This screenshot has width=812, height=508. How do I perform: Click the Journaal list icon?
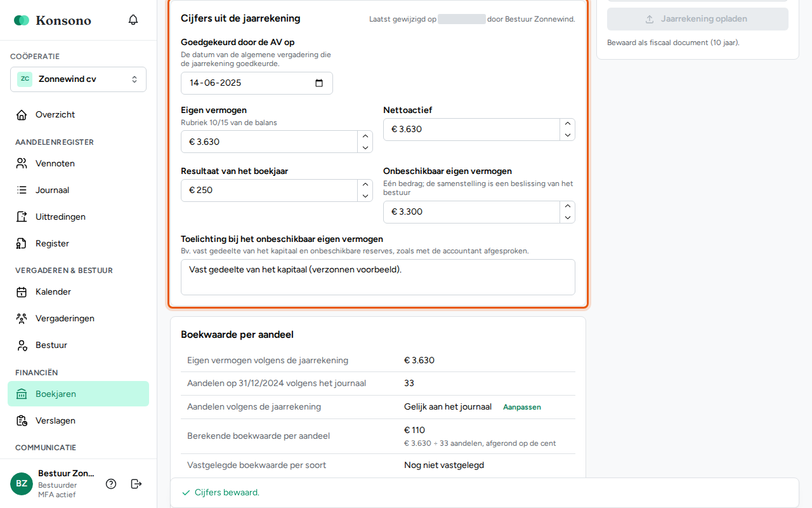(22, 190)
